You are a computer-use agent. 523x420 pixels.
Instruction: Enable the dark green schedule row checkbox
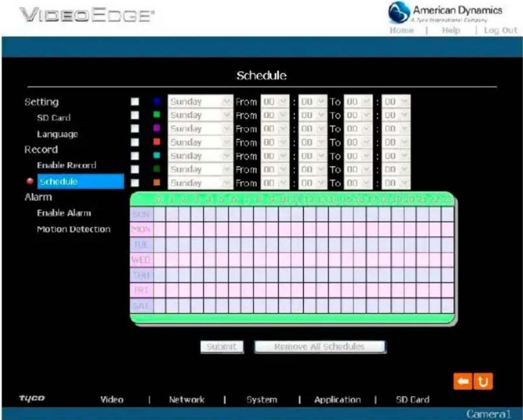click(x=135, y=169)
